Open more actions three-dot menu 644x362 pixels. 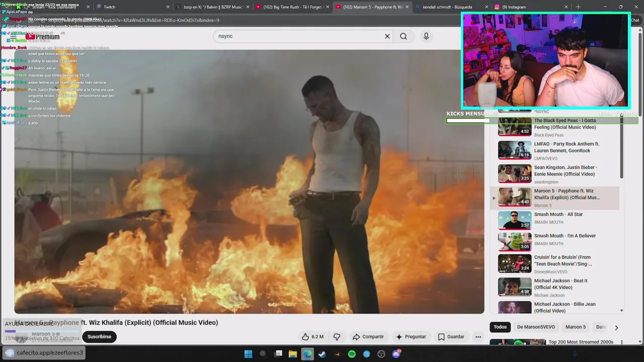[x=478, y=337]
